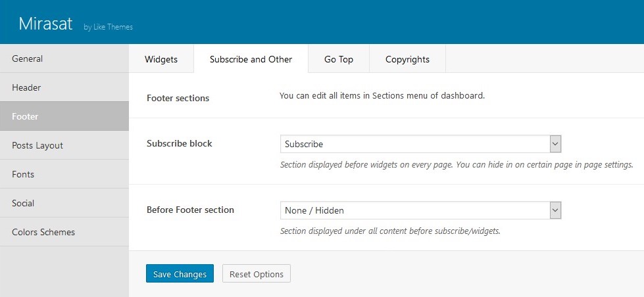Open the General settings section
Viewport: 644px width, 297px height.
tap(64, 58)
